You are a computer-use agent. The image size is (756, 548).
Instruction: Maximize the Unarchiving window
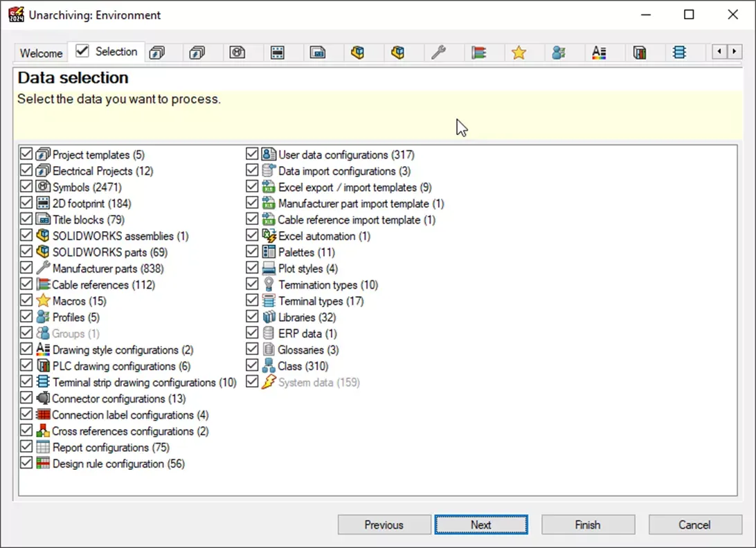[x=689, y=15]
